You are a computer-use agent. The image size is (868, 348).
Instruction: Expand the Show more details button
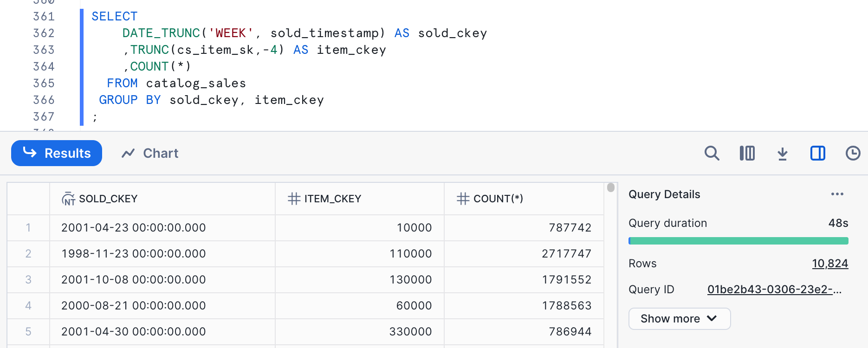click(x=679, y=319)
